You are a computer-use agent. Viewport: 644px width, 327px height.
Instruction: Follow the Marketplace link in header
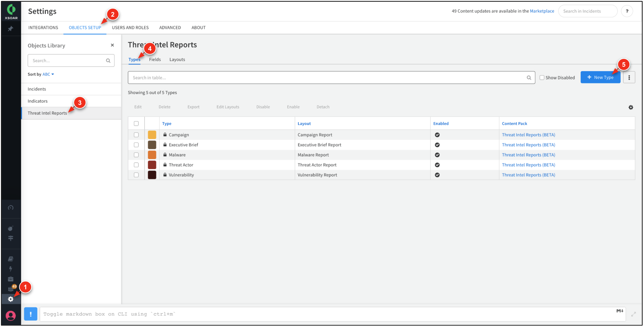click(x=542, y=11)
